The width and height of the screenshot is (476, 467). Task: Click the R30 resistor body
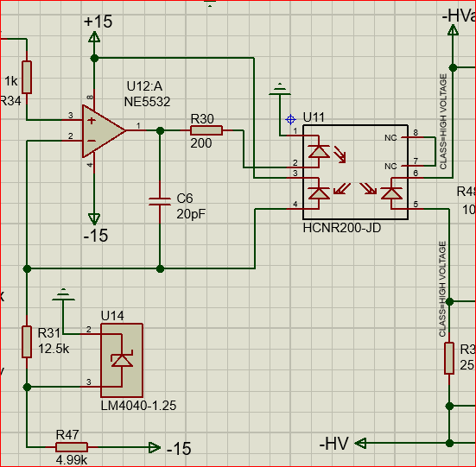click(x=206, y=130)
